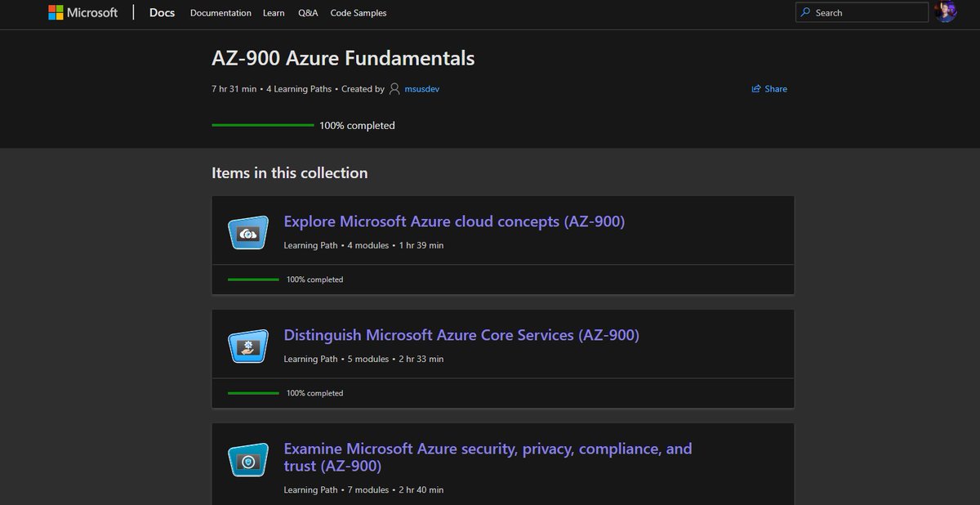Click '100% completed' under cloud concepts card
Screen dimensions: 980x505
pos(314,279)
